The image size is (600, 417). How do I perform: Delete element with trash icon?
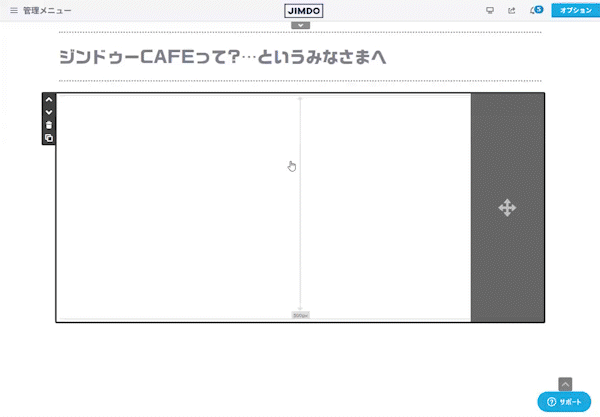click(x=49, y=125)
